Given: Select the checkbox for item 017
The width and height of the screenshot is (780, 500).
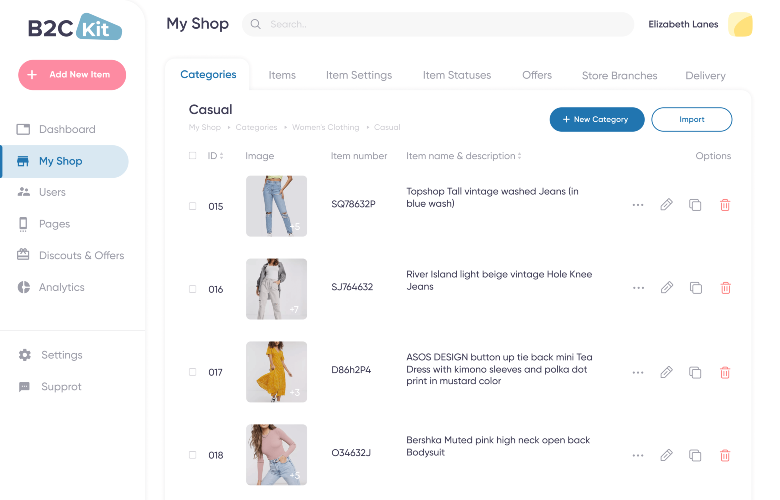Looking at the screenshot, I should [193, 372].
